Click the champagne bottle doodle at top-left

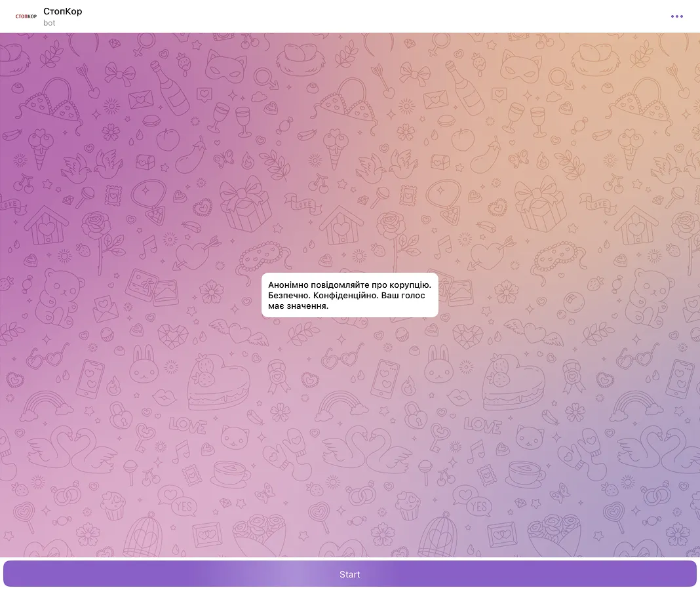click(170, 88)
